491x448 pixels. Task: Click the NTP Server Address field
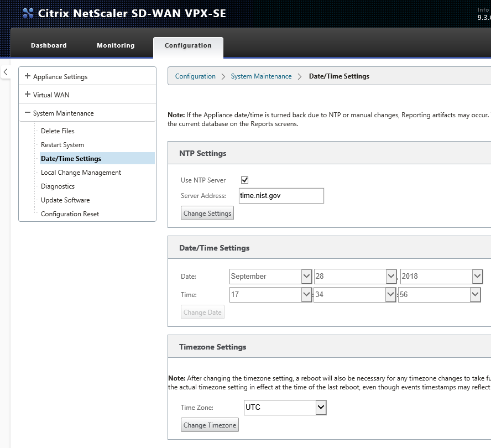(x=281, y=195)
